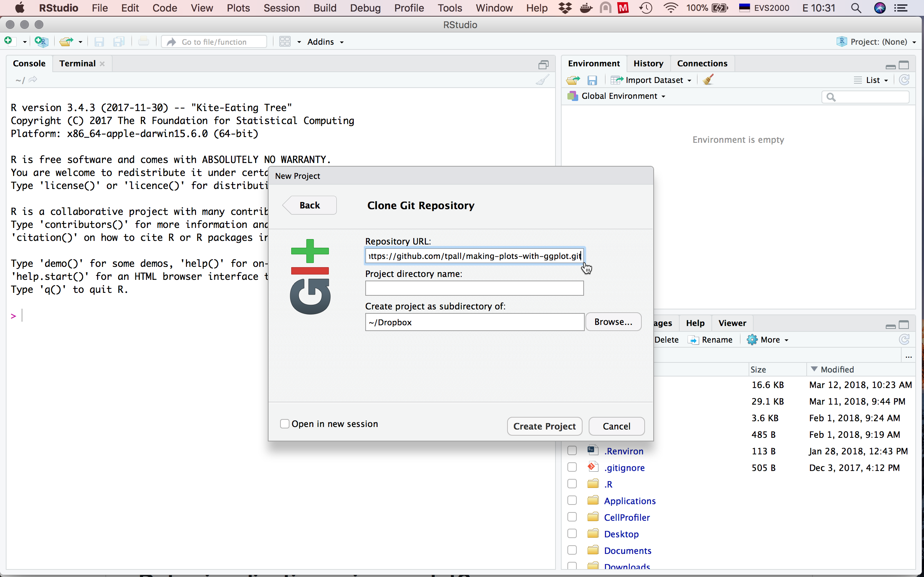This screenshot has height=577, width=924.
Task: Switch to the History tab
Action: pyautogui.click(x=648, y=63)
